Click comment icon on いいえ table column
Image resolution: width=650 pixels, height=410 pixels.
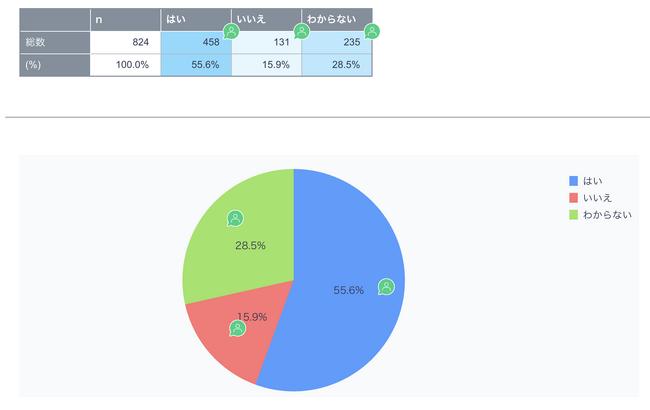point(302,32)
